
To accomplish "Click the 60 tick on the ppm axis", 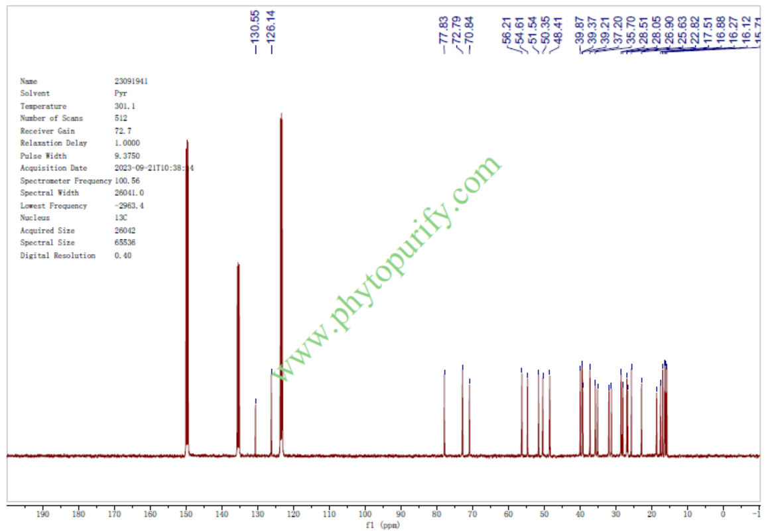I will pos(508,513).
